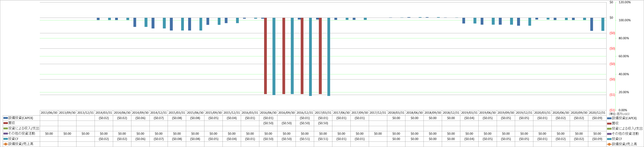Viewport: 644px width, 147px height.
Task: Select 投資CF in the left legend
Action: coord(14,139)
